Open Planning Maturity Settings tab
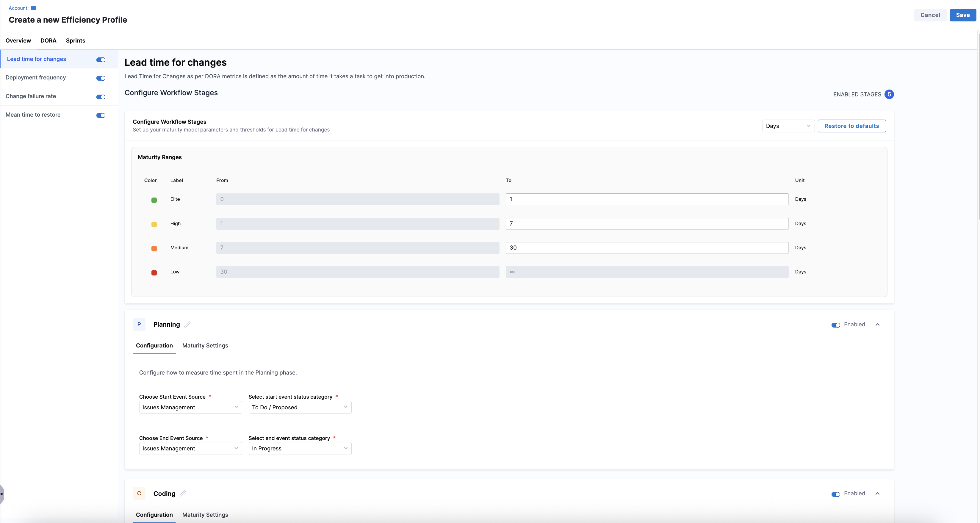Screen dimensions: 980x523 205,345
